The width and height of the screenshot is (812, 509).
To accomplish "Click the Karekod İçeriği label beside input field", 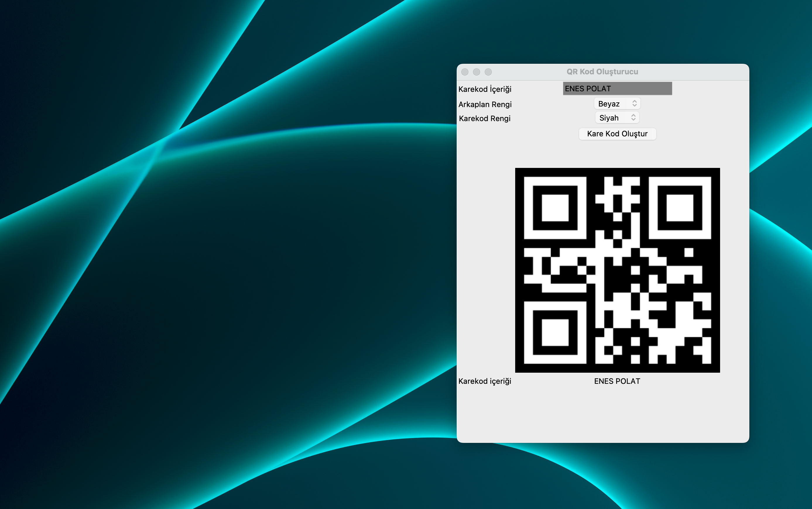I will [485, 89].
